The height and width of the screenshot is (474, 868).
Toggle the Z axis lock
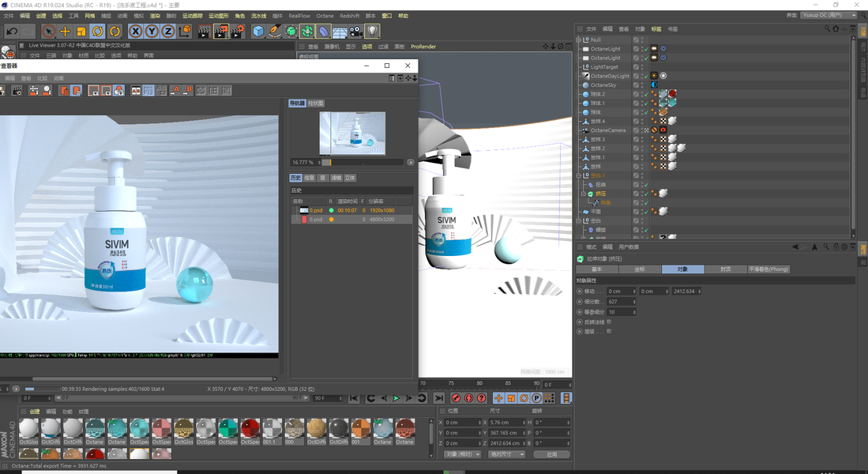click(167, 32)
